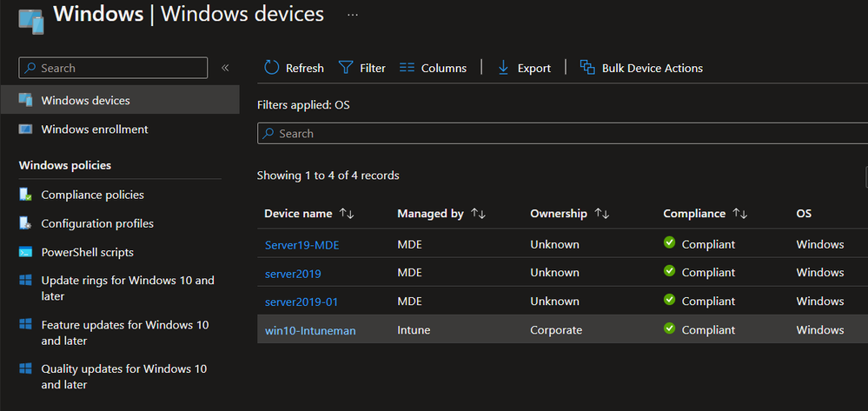
Task: Click the Refresh icon in the toolbar
Action: (x=272, y=68)
